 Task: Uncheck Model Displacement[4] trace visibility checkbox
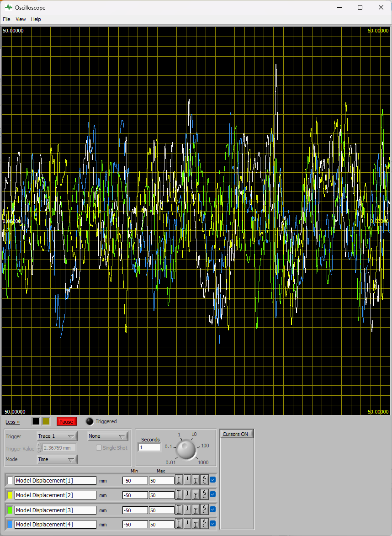pyautogui.click(x=212, y=523)
